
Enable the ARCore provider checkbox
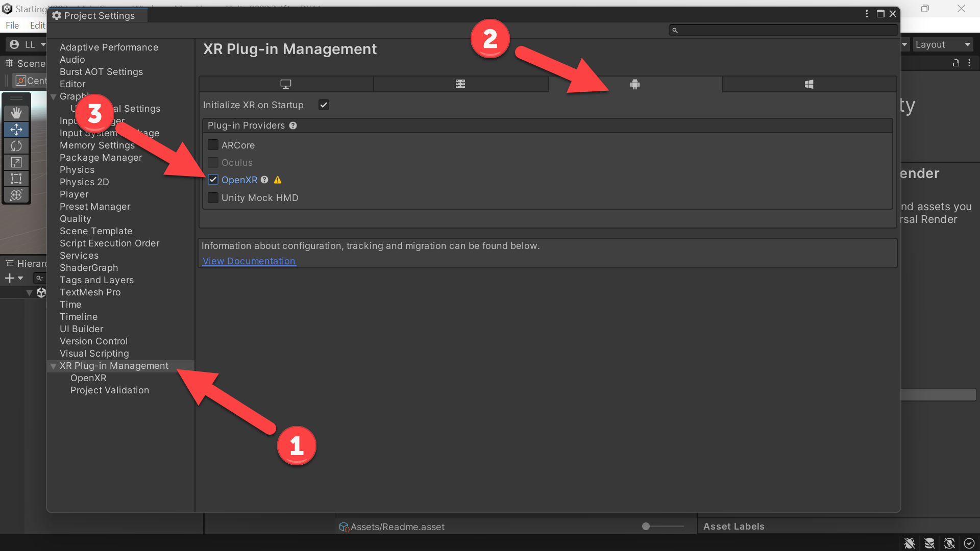pyautogui.click(x=213, y=145)
